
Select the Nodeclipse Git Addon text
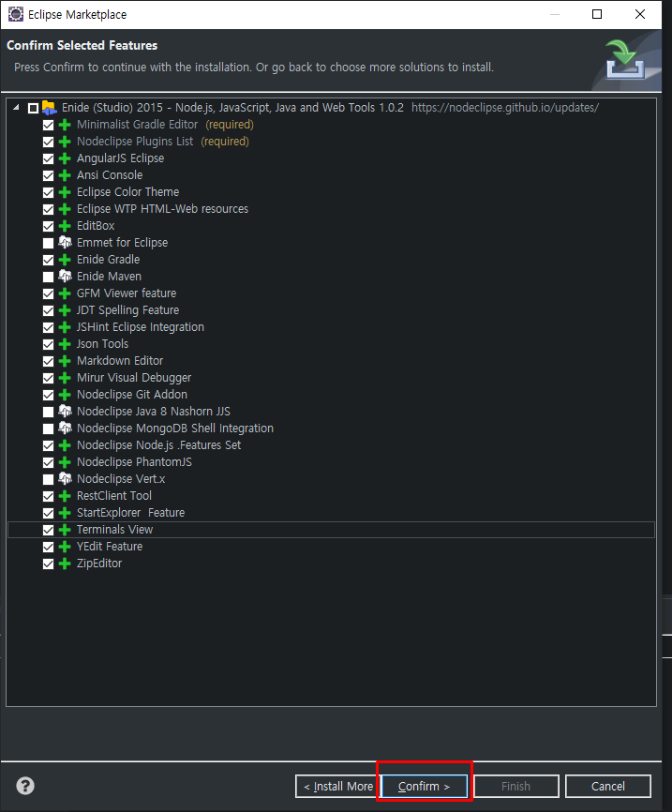132,395
